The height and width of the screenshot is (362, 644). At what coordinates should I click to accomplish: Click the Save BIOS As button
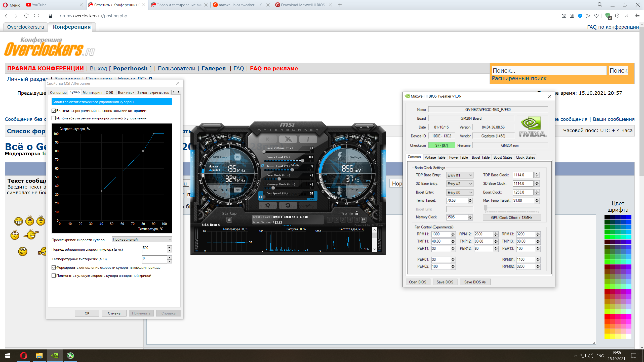(475, 282)
